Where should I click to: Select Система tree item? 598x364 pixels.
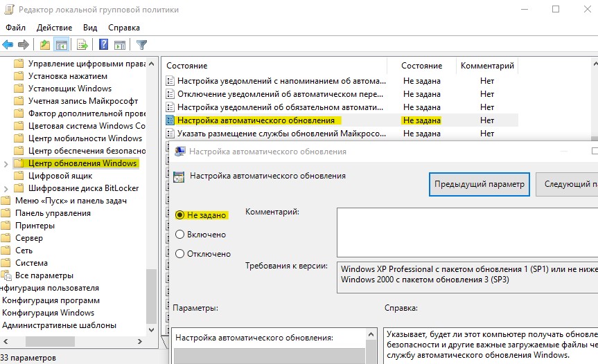(x=32, y=263)
